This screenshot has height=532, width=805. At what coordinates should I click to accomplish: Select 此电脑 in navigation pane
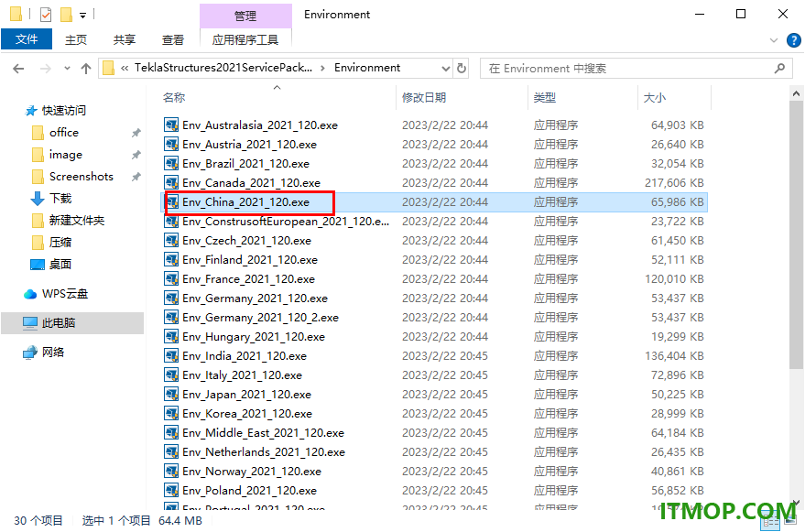coord(72,323)
